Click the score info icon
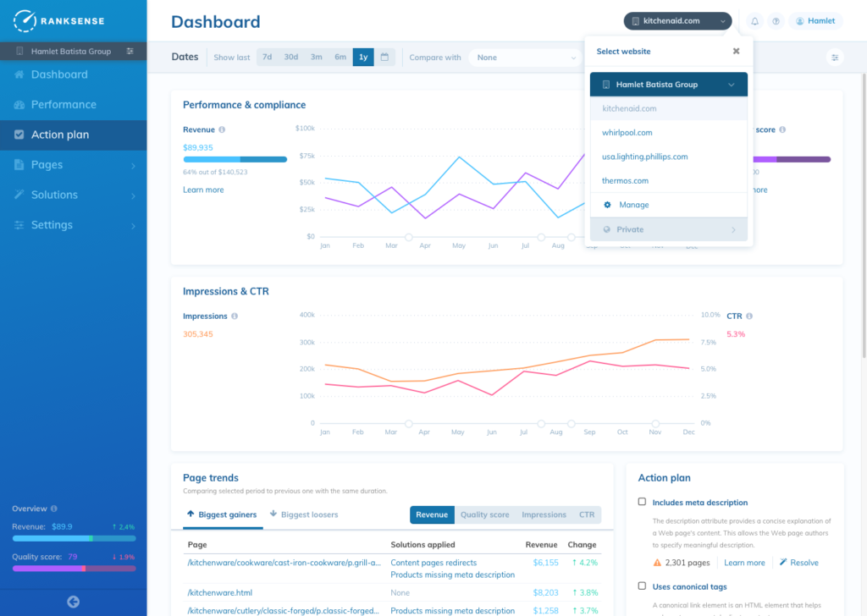Viewport: 867px width, 616px height. [782, 129]
